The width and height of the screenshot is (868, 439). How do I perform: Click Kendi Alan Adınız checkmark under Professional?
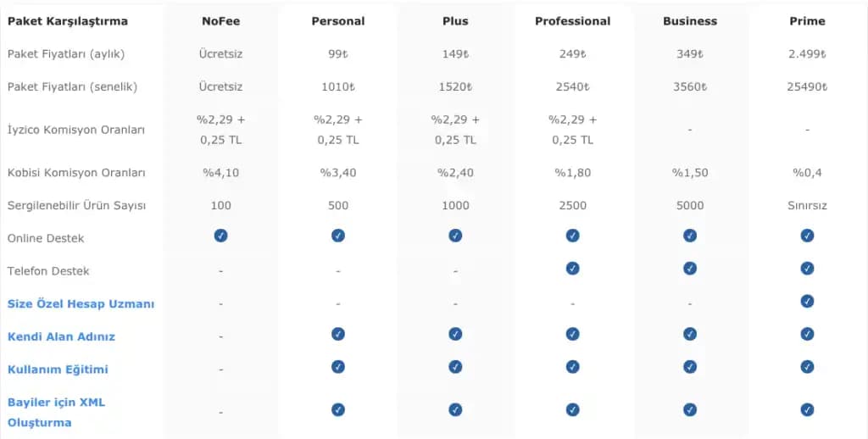(x=572, y=334)
